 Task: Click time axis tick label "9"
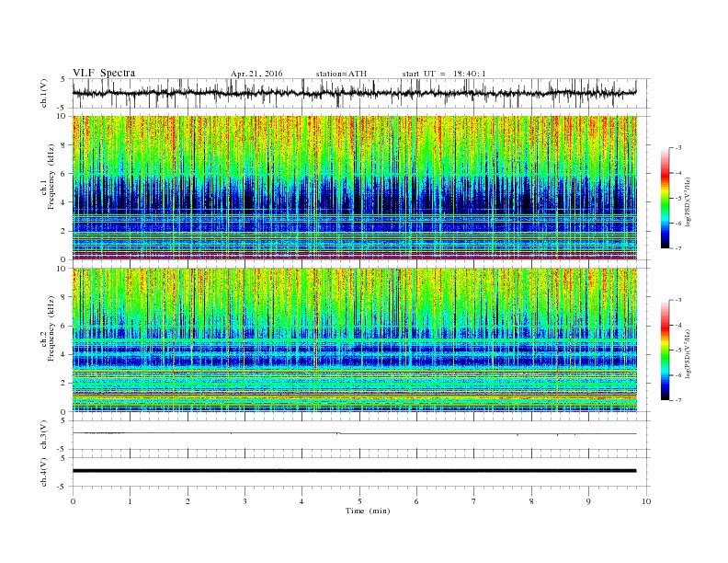coord(588,501)
